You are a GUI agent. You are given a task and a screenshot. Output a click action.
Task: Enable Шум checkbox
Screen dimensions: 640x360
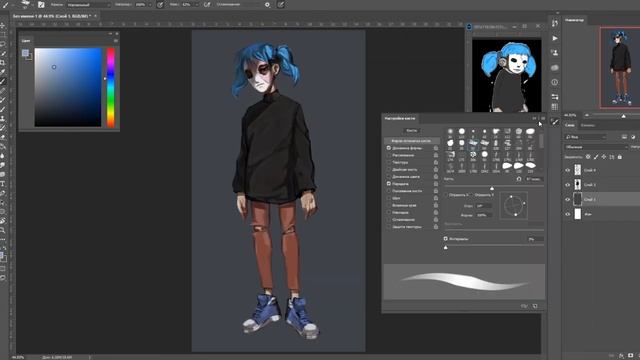[x=389, y=198]
